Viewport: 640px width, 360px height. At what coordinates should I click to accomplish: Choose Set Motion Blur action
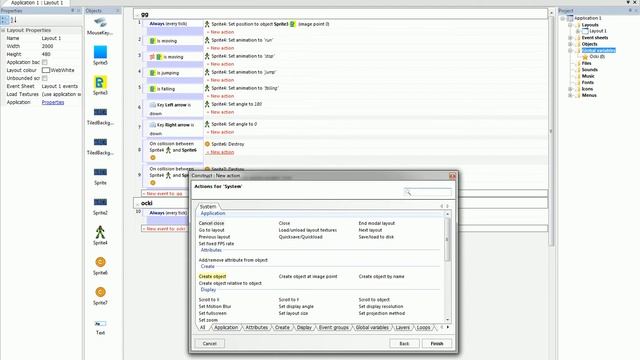(215, 307)
